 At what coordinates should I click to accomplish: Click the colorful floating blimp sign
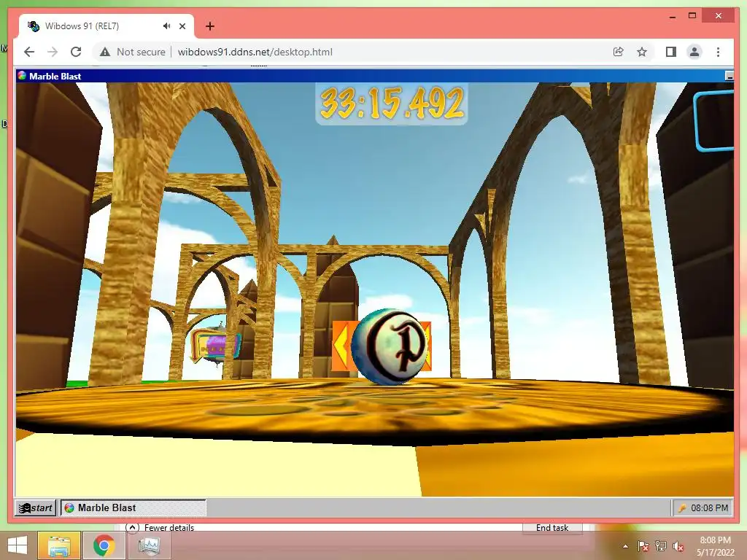(x=215, y=345)
